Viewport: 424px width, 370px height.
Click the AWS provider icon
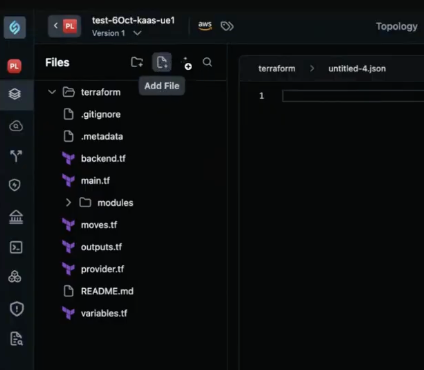click(x=205, y=26)
